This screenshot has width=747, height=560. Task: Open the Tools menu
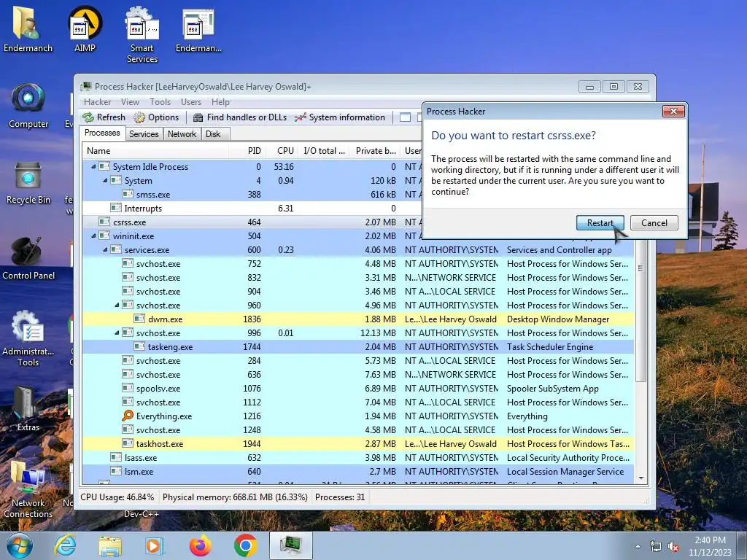160,102
